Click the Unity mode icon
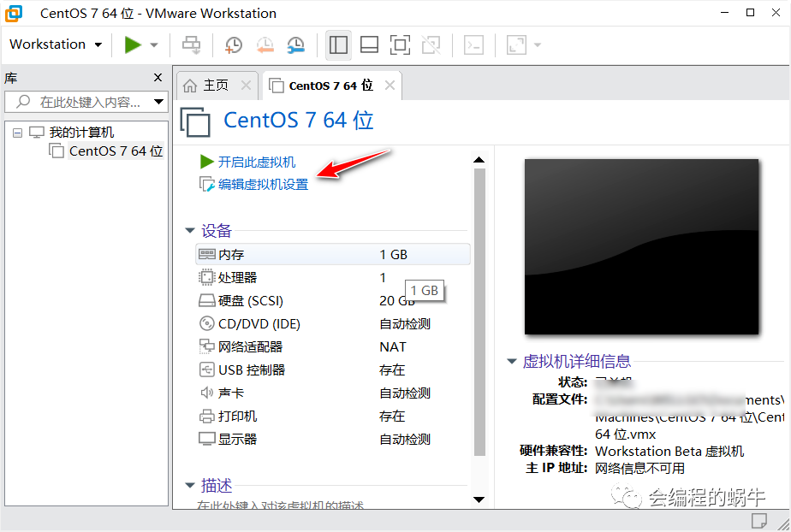Viewport: 791px width, 532px height. coord(431,44)
